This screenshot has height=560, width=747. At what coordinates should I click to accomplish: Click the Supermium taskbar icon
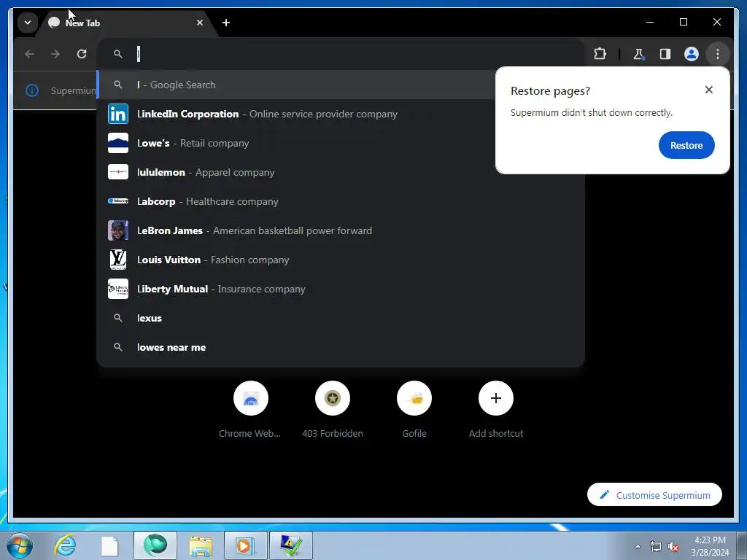(x=155, y=545)
